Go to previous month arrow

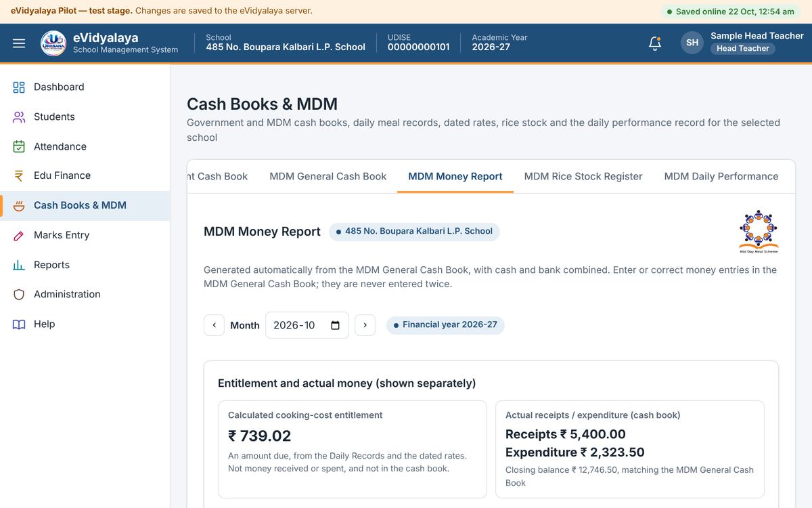[214, 325]
